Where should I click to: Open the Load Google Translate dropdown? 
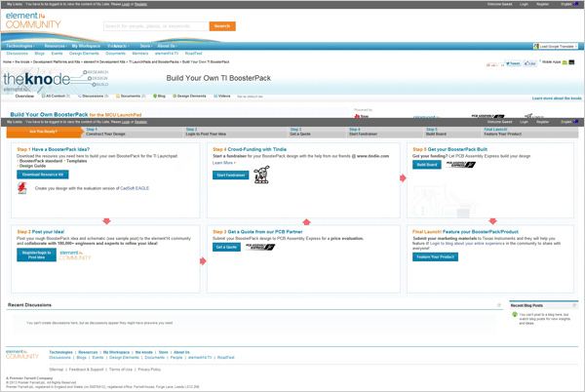click(556, 46)
